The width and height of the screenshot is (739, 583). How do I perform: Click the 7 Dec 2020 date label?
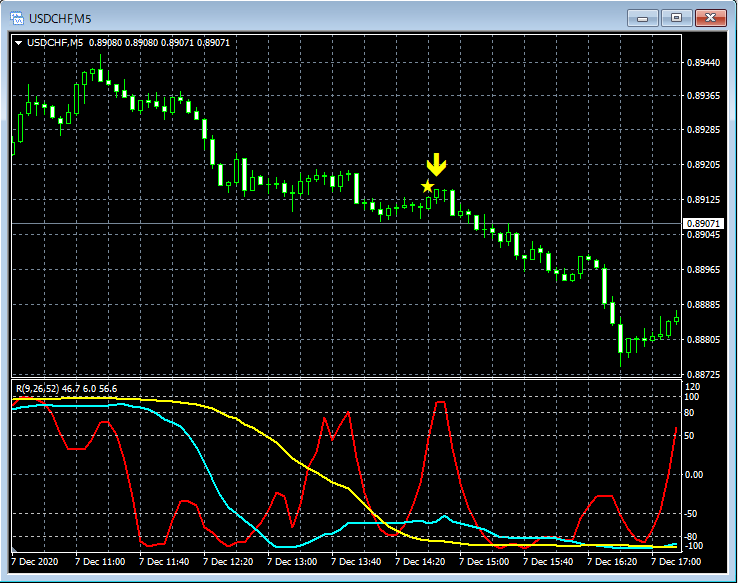[38, 562]
